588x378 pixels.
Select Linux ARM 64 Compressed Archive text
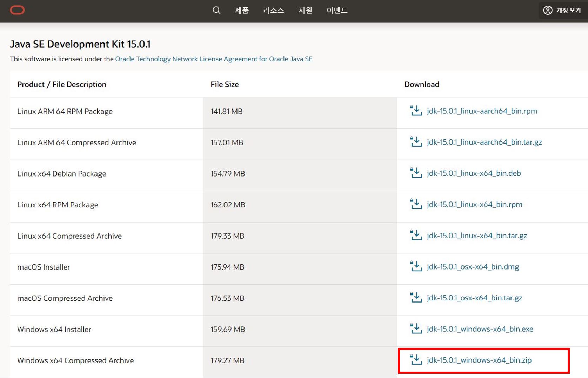coord(76,142)
